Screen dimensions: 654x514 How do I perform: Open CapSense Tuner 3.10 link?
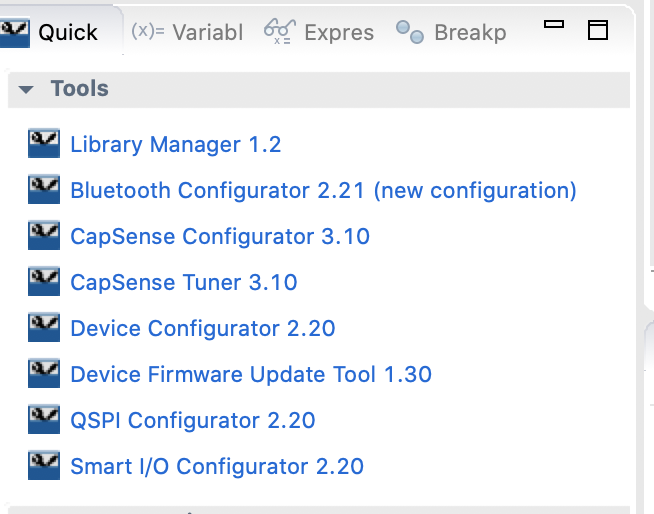(x=184, y=282)
